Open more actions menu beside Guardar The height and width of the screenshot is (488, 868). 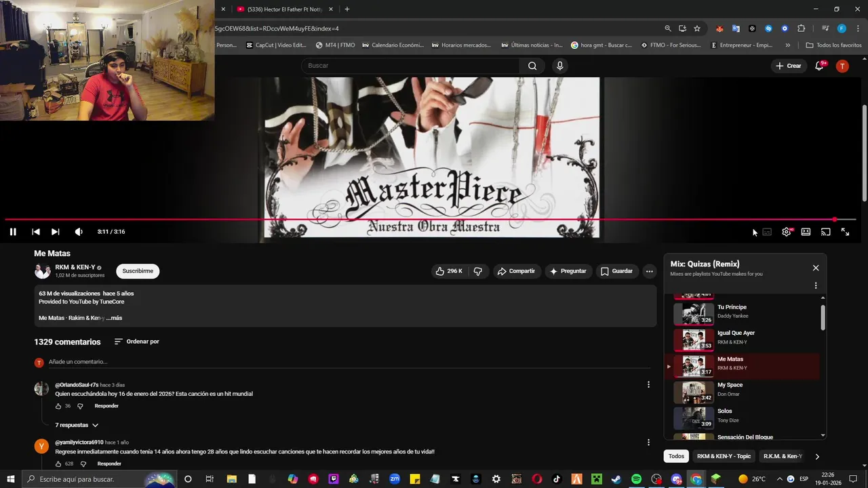[x=650, y=271]
